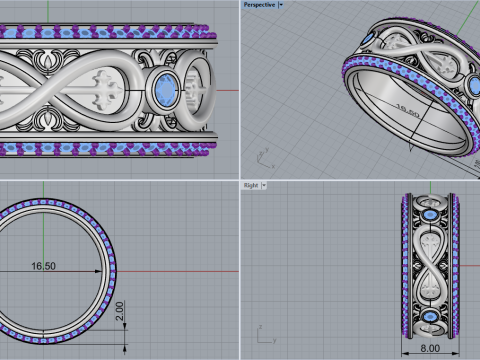The width and height of the screenshot is (480, 360).
Task: Click the upper blue oval stone in Right view
Action: coord(430,215)
